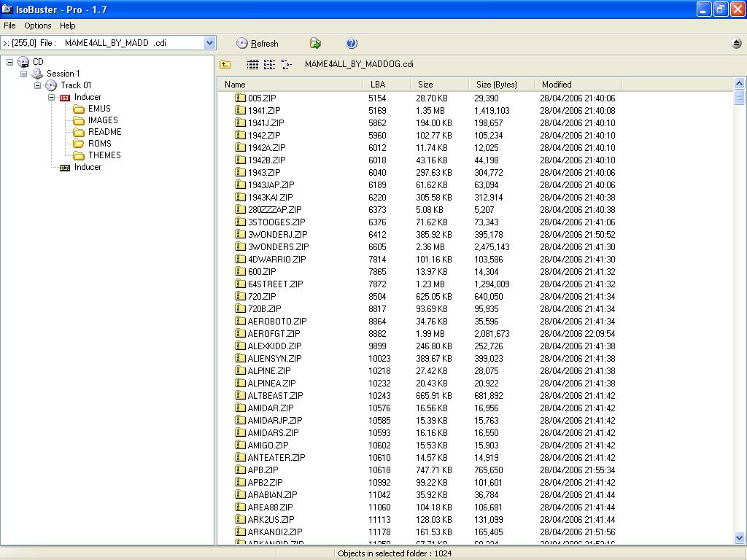Collapse the CD tree node
The height and width of the screenshot is (560, 747).
tap(10, 62)
